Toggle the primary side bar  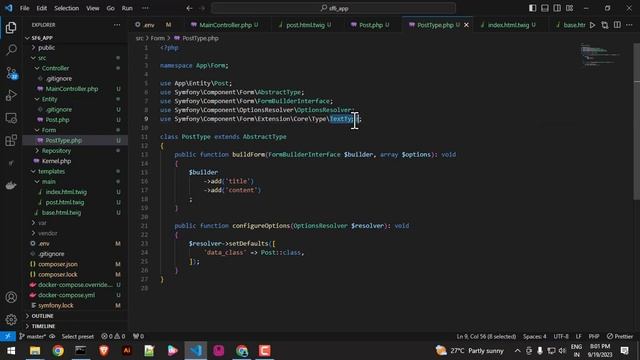click(x=532, y=8)
